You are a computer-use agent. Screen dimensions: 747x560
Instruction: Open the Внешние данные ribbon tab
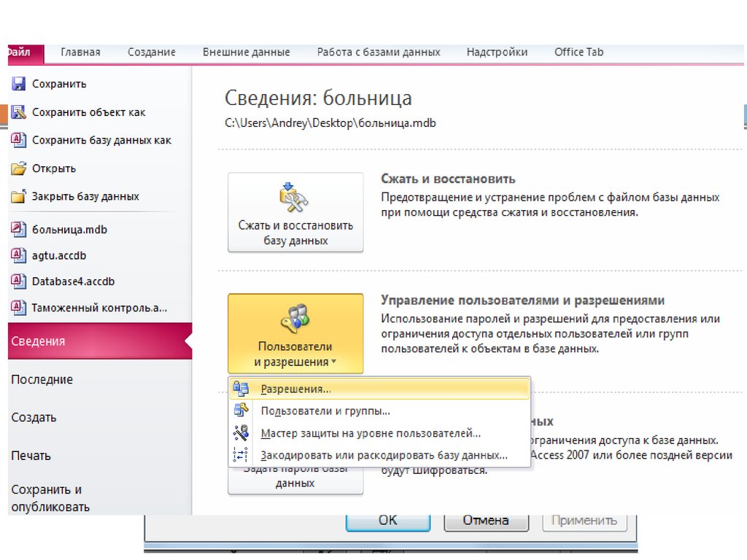click(246, 52)
